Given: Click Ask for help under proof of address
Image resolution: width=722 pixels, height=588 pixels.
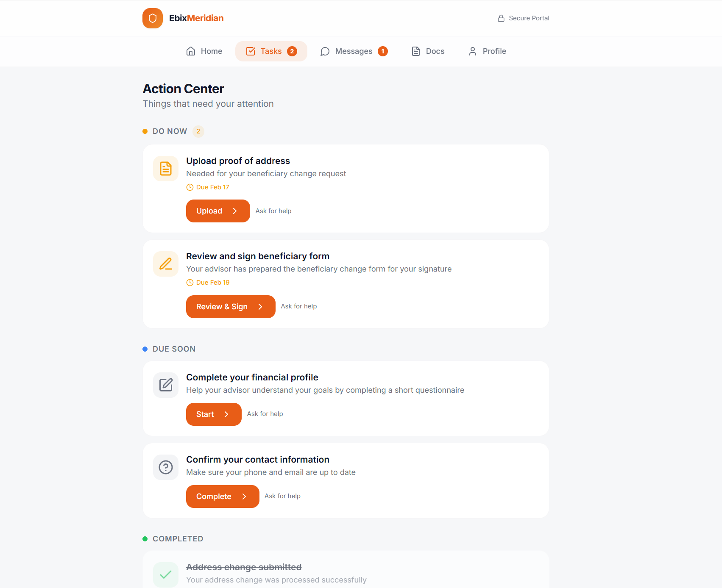Looking at the screenshot, I should tap(273, 211).
